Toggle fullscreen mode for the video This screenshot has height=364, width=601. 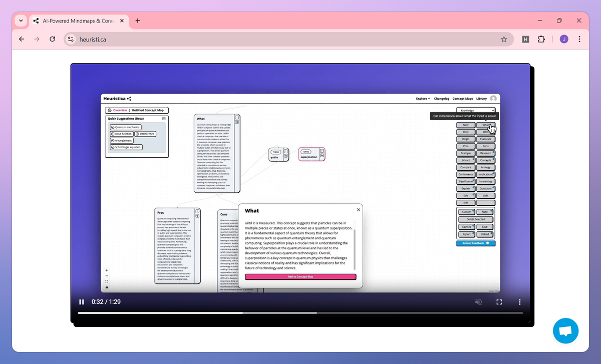coord(499,302)
